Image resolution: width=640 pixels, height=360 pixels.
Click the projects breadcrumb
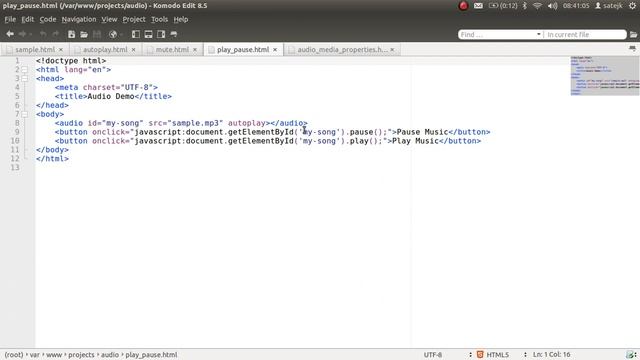81,355
